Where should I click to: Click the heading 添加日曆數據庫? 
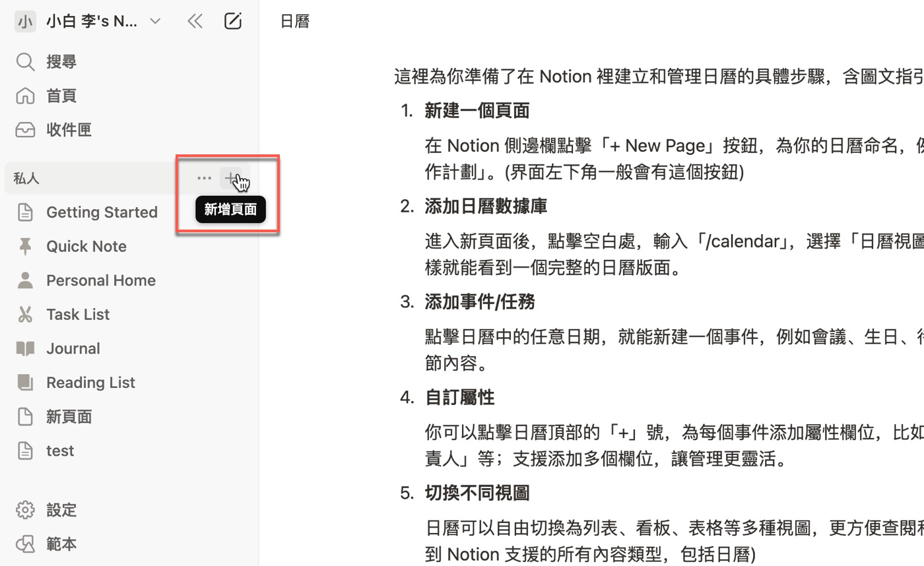[486, 206]
